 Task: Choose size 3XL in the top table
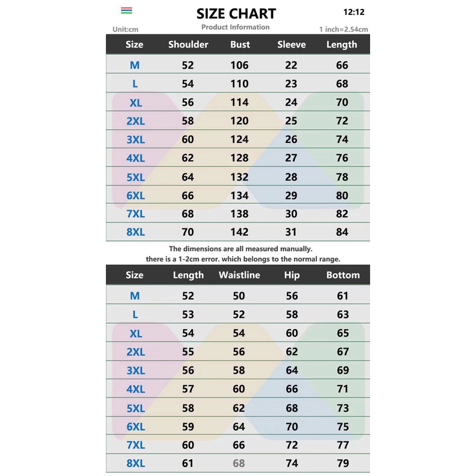136,140
